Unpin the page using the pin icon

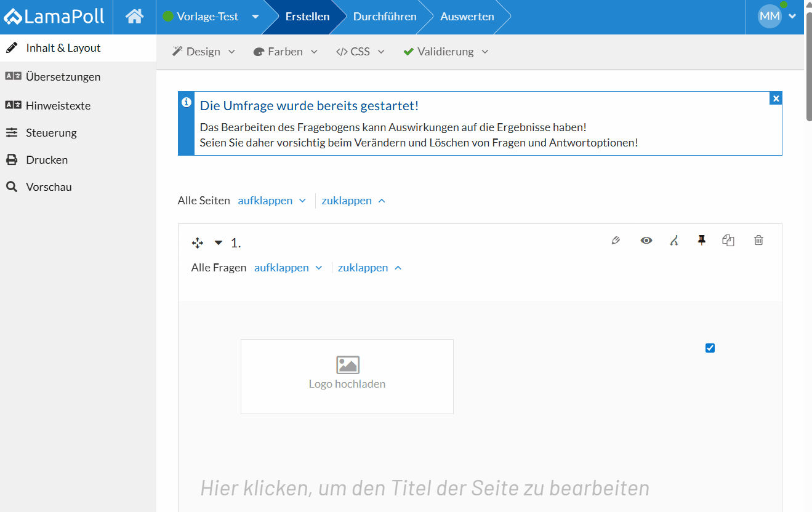(x=701, y=240)
